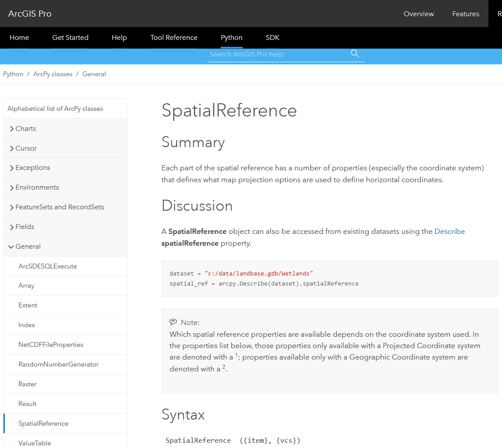The image size is (502, 448).
Task: Expand the Exceptions section
Action: click(65, 168)
